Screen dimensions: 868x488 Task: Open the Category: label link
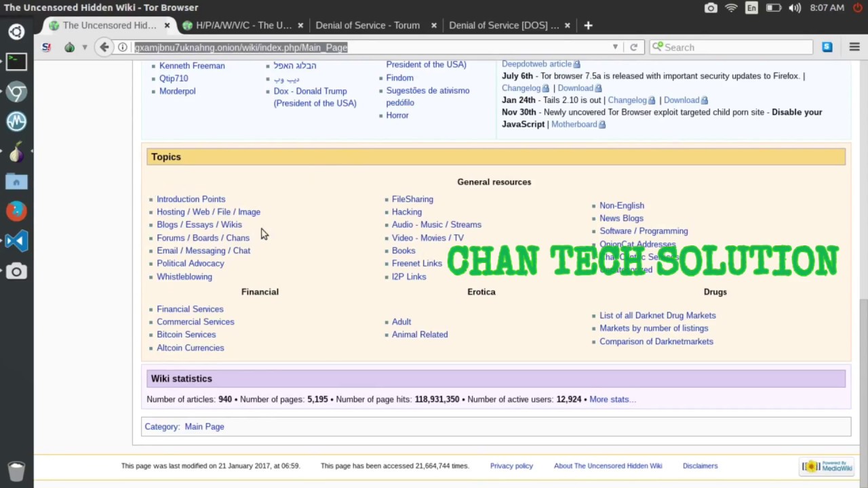click(161, 427)
